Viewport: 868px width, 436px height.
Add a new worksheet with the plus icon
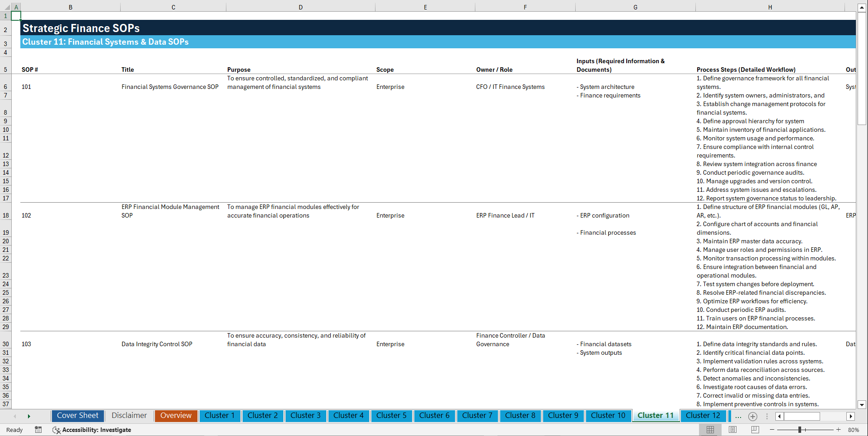[753, 417]
